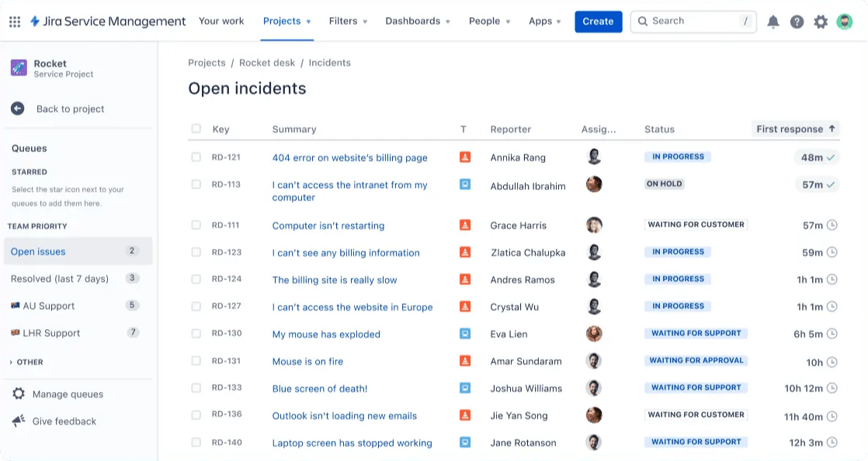Image resolution: width=868 pixels, height=461 pixels.
Task: Open the Atlassian app switcher grid
Action: (14, 21)
